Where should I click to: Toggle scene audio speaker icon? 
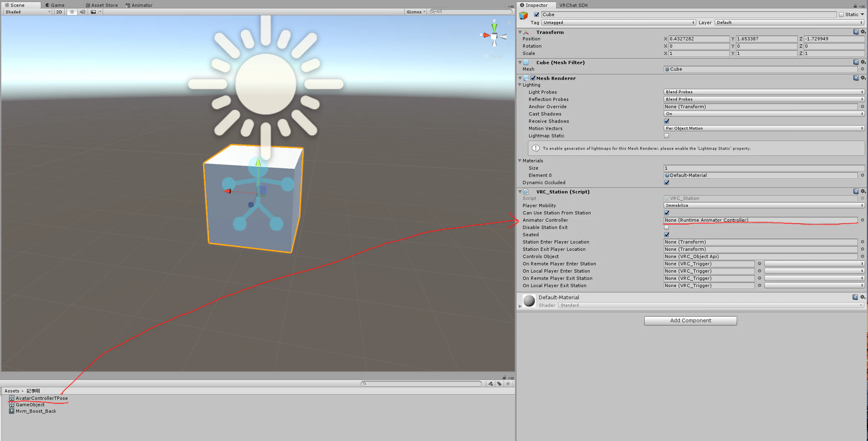coord(82,12)
